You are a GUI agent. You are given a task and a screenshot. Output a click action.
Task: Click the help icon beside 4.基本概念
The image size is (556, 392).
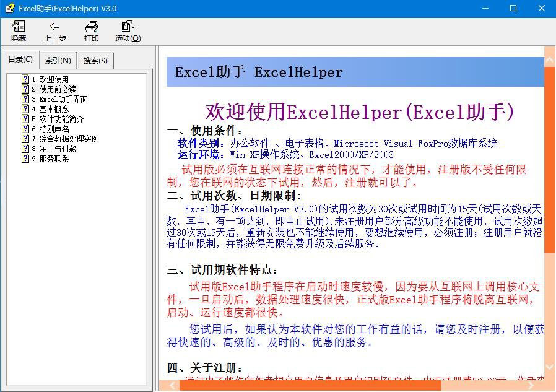(25, 108)
